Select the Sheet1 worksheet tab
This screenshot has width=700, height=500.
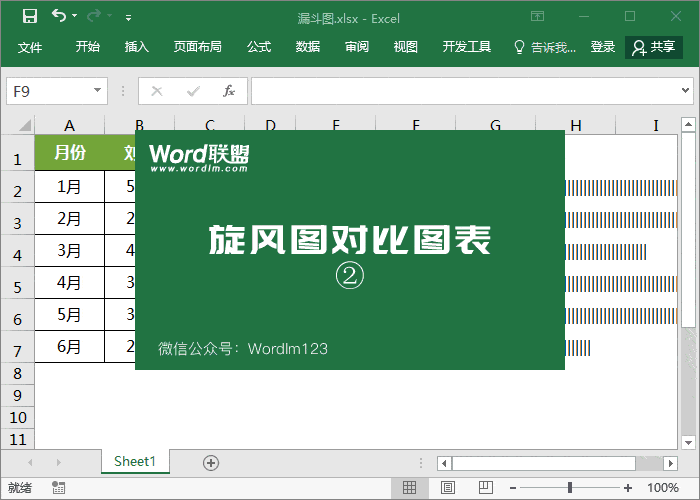pos(135,461)
